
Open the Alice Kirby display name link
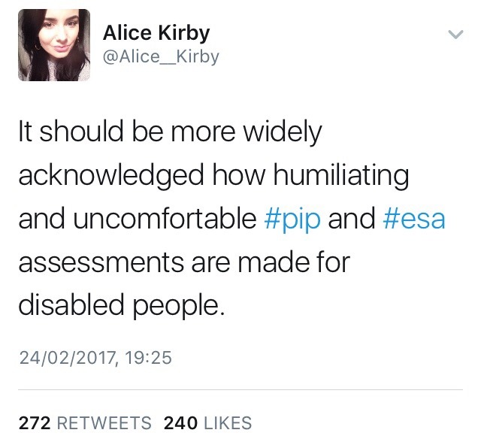pyautogui.click(x=156, y=33)
